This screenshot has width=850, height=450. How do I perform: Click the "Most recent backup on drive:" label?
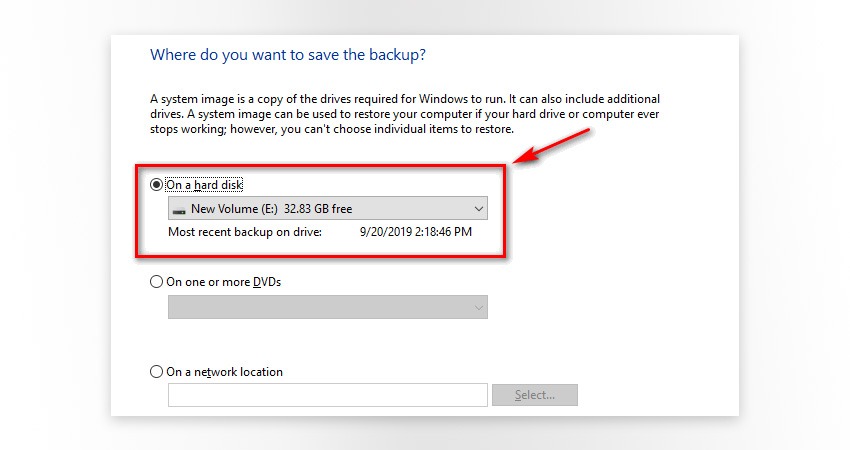click(245, 232)
